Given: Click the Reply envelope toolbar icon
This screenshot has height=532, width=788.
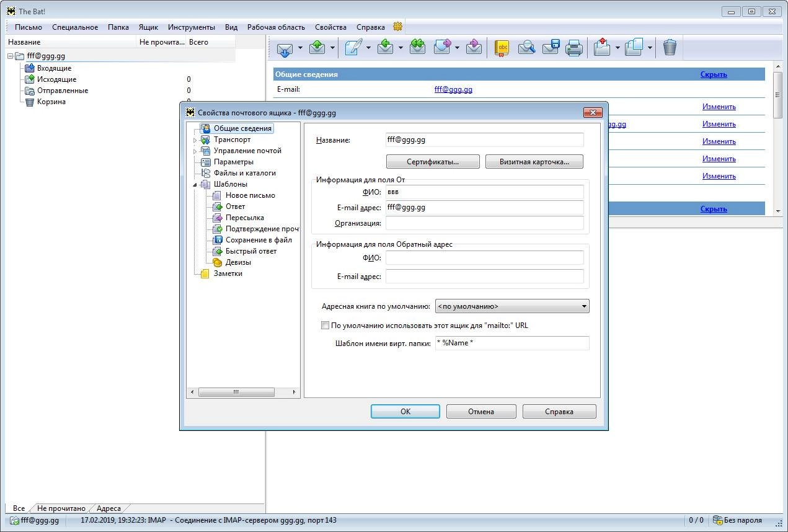Looking at the screenshot, I should [386, 48].
